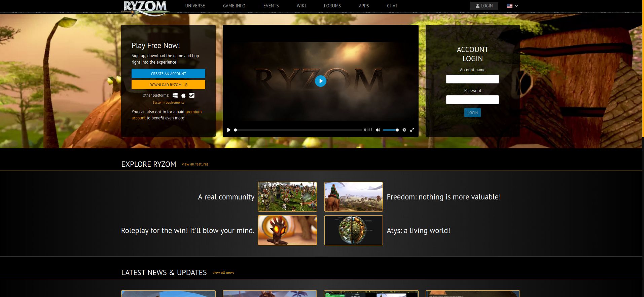The width and height of the screenshot is (644, 297).
Task: Open the Universe menu
Action: pyautogui.click(x=195, y=6)
